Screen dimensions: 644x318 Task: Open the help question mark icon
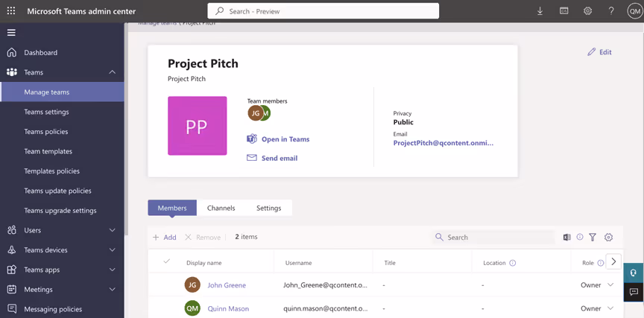tap(611, 11)
